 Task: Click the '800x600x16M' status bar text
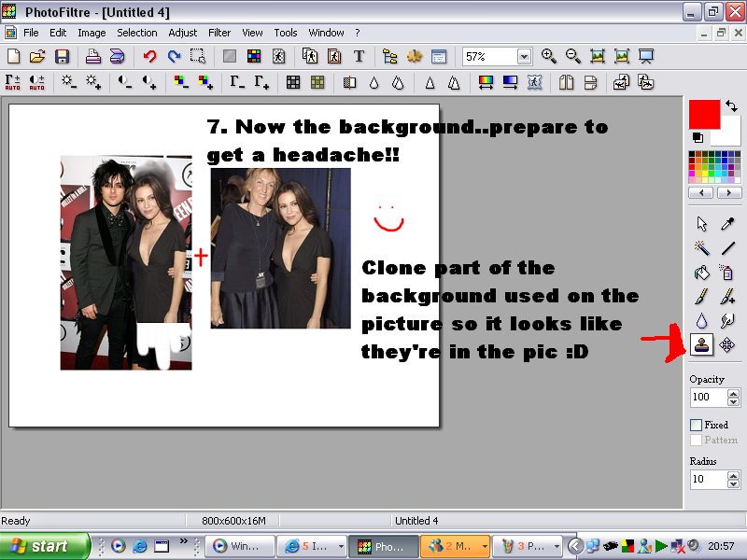pyautogui.click(x=233, y=521)
